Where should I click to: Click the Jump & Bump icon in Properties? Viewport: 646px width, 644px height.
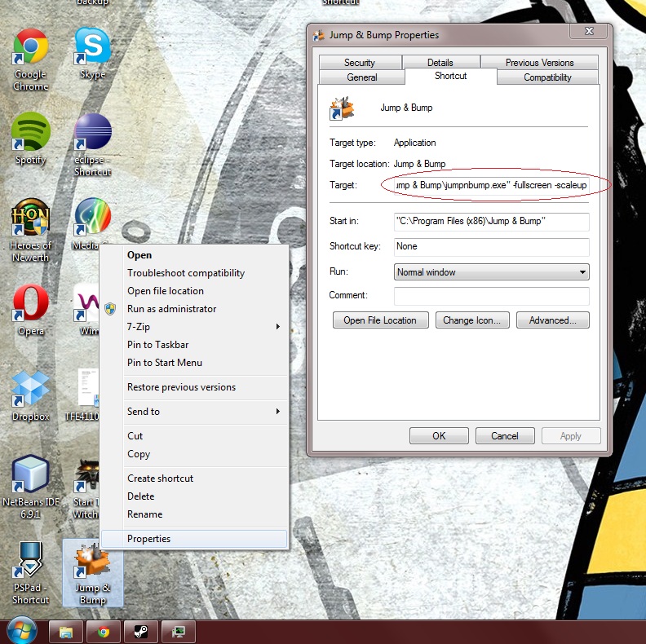pyautogui.click(x=342, y=108)
